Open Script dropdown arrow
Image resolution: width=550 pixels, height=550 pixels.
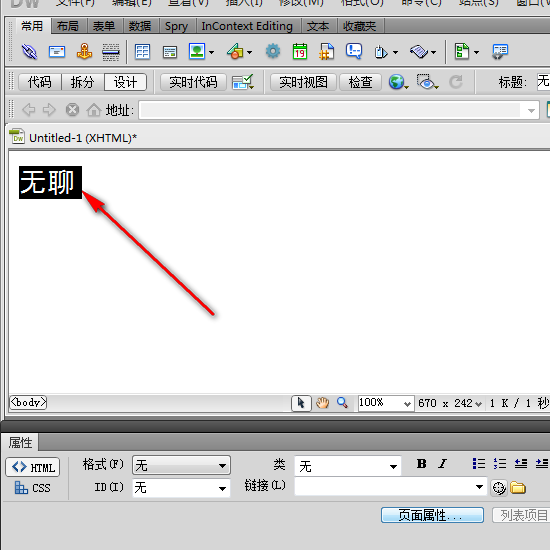(434, 52)
